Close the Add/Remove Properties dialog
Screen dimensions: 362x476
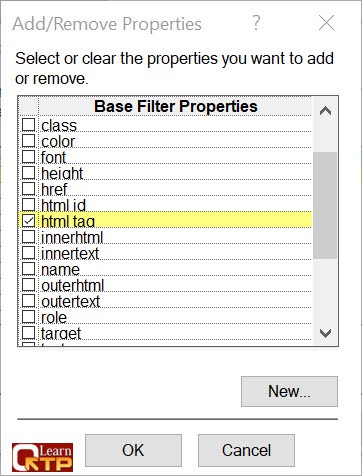[x=326, y=23]
